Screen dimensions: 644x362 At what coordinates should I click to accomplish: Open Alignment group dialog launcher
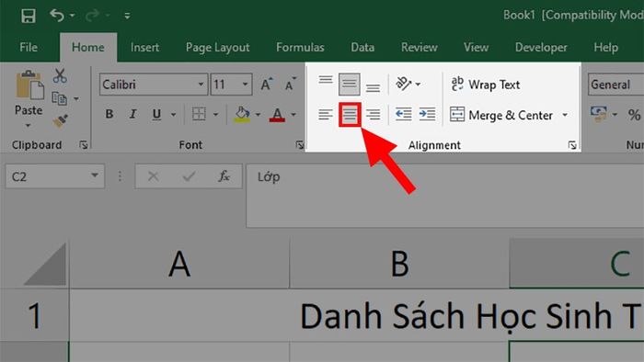[572, 145]
